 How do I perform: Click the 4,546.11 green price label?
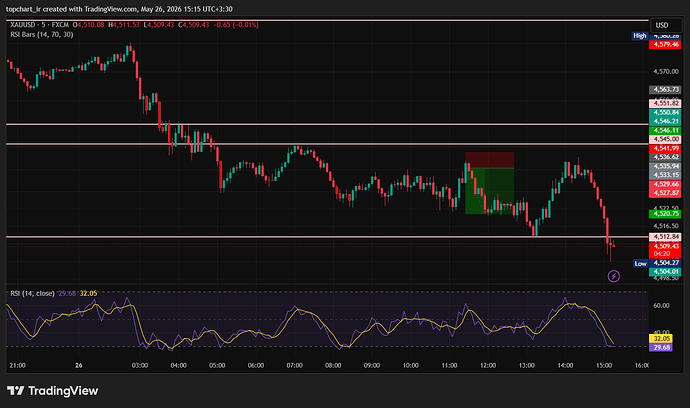click(665, 130)
